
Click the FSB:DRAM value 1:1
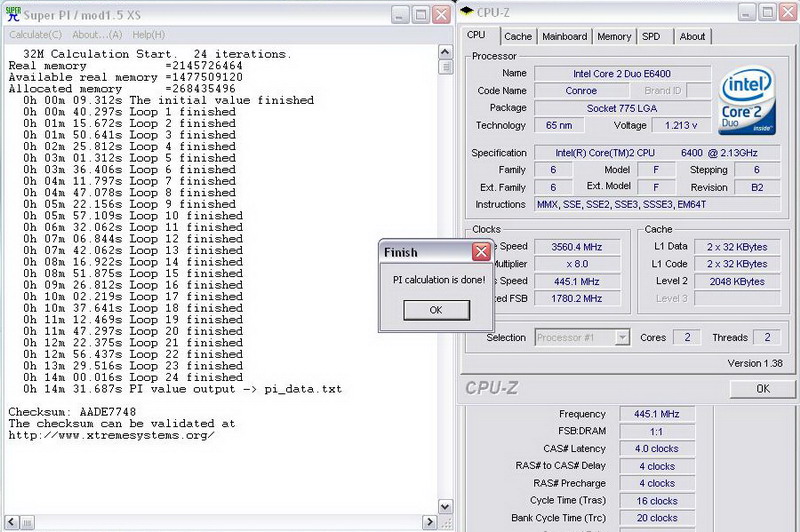pos(657,432)
